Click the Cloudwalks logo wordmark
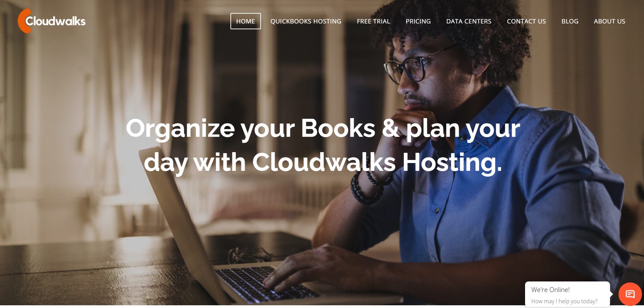 (55, 21)
